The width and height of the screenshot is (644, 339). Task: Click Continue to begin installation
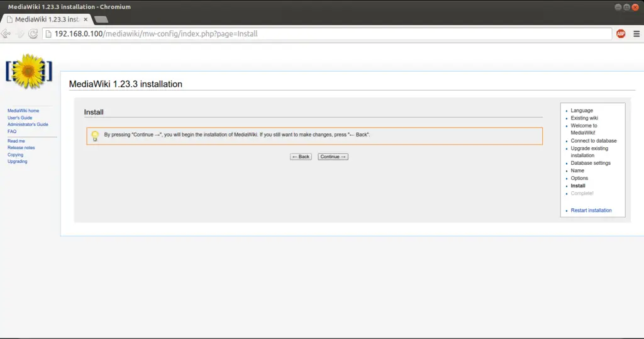(x=333, y=157)
